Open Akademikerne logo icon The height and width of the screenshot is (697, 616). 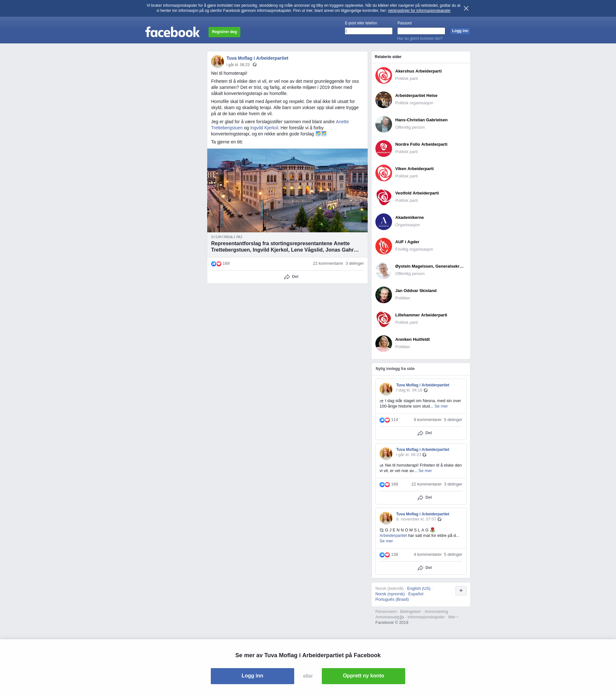pyautogui.click(x=383, y=222)
